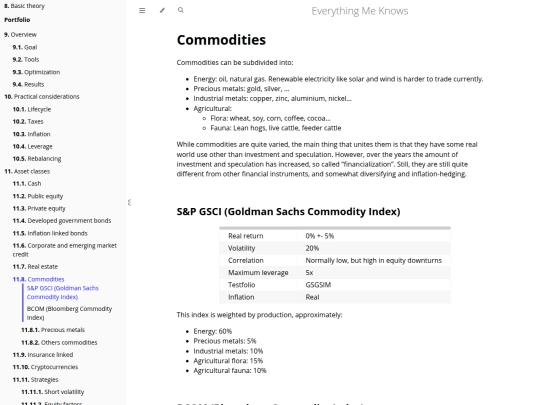Open the Everything Me Knows title

point(360,11)
